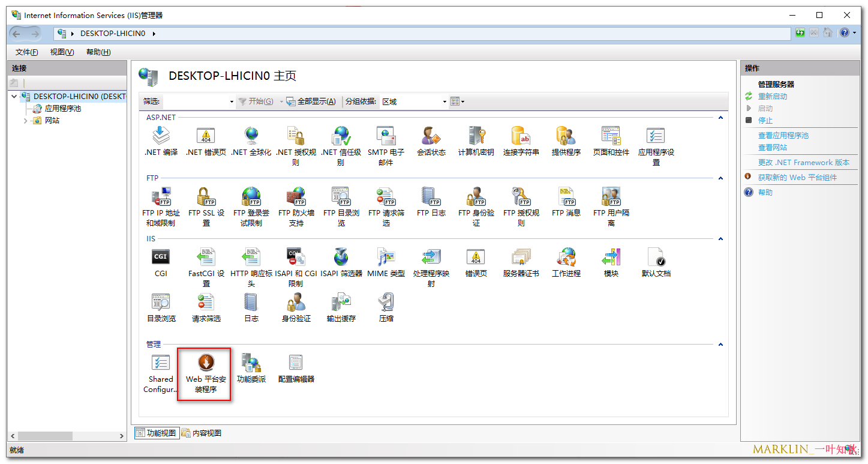
Task: Open the Web 平台安装程序 icon
Action: coord(206,363)
